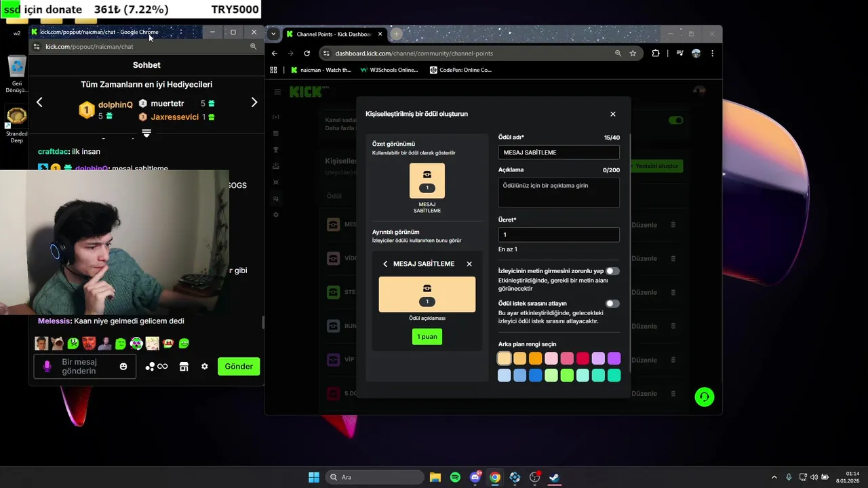Insert the white cat emote
This screenshot has width=868, height=488.
(57, 344)
